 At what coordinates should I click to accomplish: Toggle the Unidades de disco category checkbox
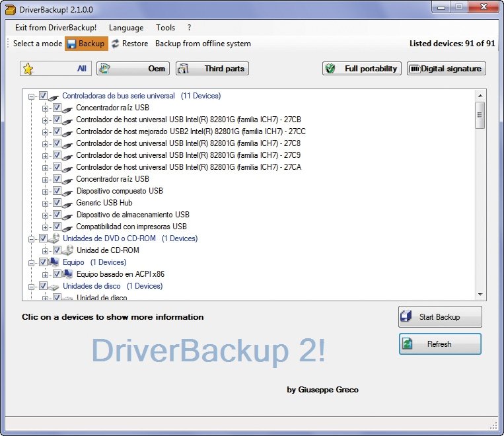(x=43, y=286)
